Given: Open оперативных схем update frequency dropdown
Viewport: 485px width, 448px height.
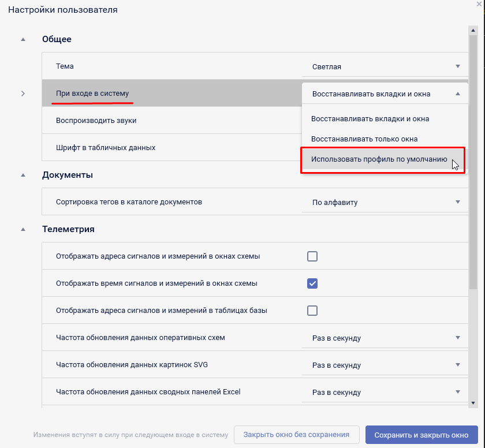Looking at the screenshot, I should (x=385, y=338).
